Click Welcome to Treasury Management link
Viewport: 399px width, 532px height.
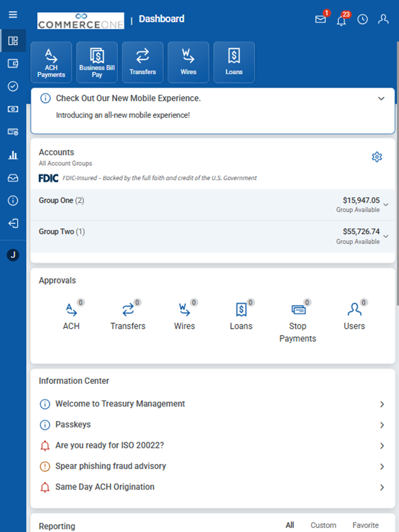coord(120,404)
